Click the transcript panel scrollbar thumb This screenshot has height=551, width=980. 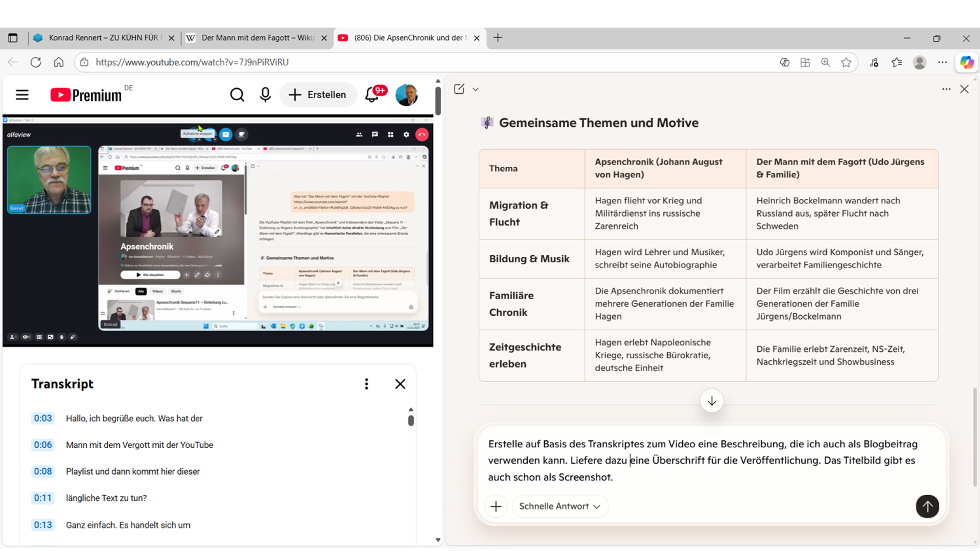pos(411,420)
